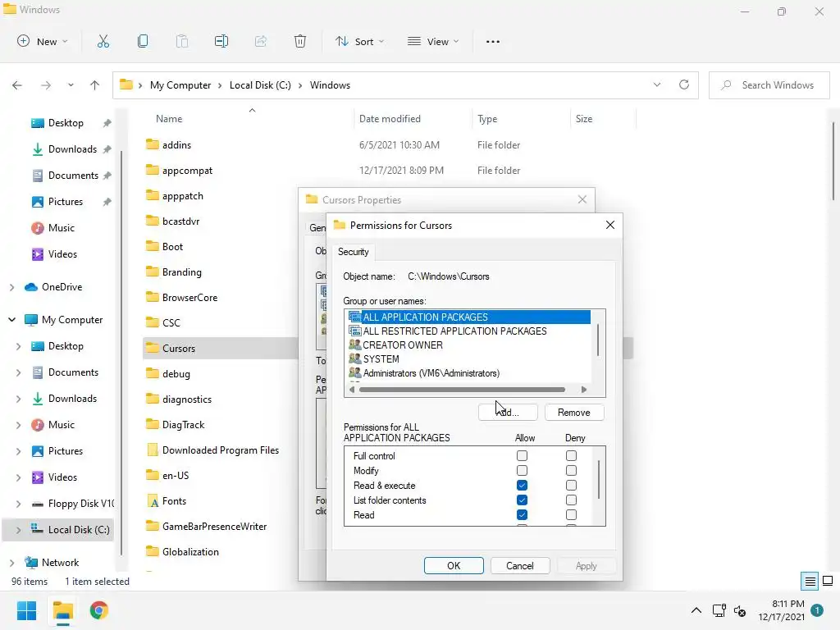Open Google Chrome from the taskbar
Viewport: 840px width, 630px height.
tap(99, 610)
